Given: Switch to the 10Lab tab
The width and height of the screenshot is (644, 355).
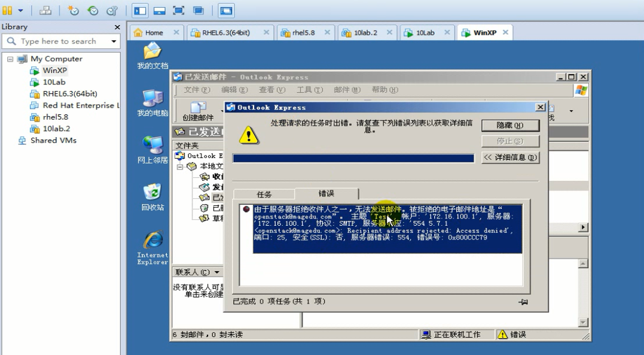Looking at the screenshot, I should [x=425, y=32].
